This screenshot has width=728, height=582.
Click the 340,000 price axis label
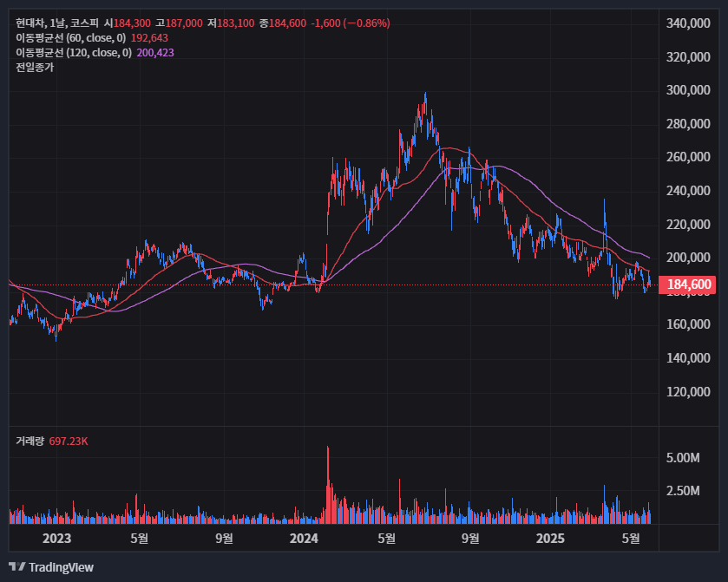tap(688, 23)
